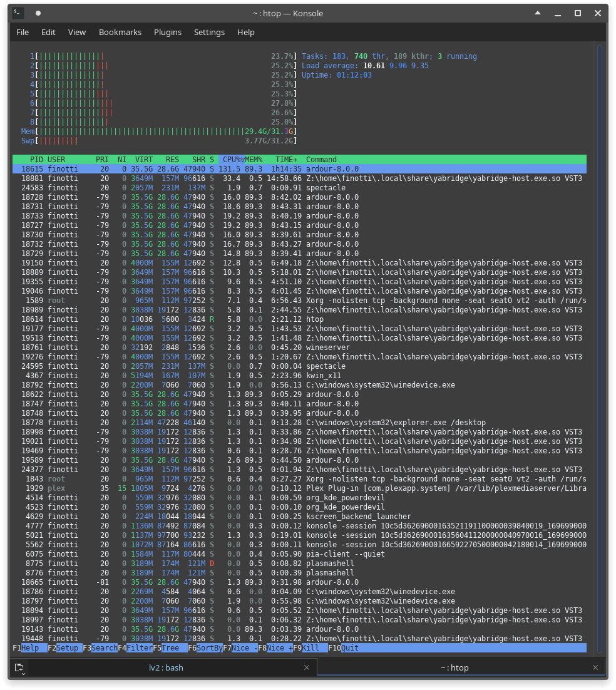Click the new tab icon in tab bar
The image size is (616, 690).
tap(19, 667)
